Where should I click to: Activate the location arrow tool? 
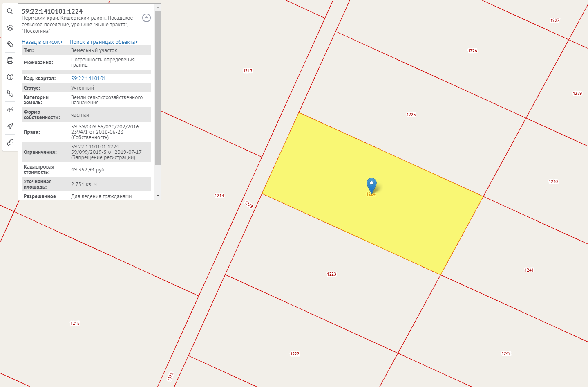[10, 126]
